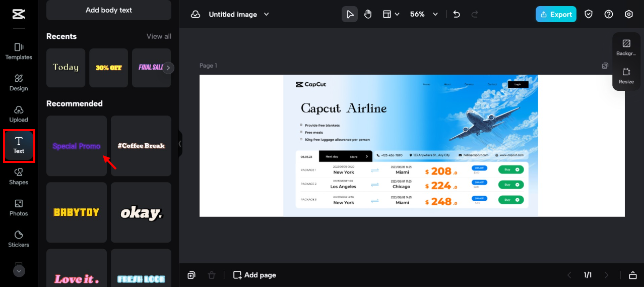This screenshot has height=287, width=644.
Task: Open the Resize tool
Action: click(x=626, y=75)
